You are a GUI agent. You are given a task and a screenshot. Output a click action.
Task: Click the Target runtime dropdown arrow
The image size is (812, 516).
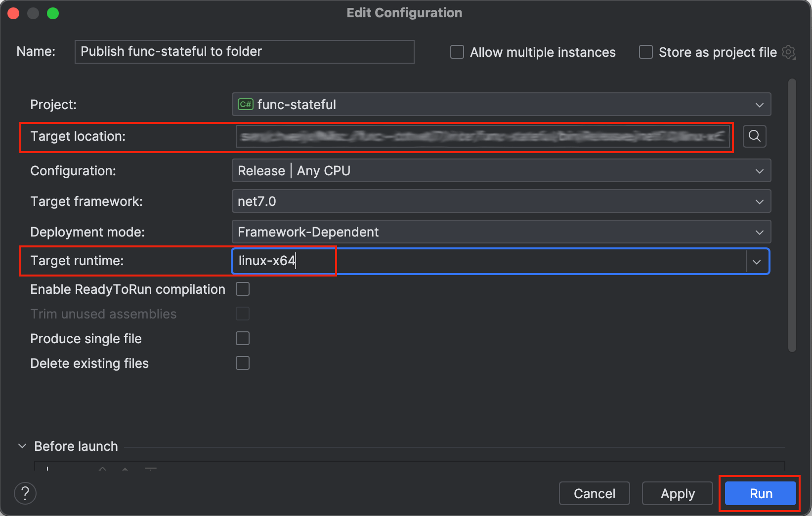click(x=757, y=261)
